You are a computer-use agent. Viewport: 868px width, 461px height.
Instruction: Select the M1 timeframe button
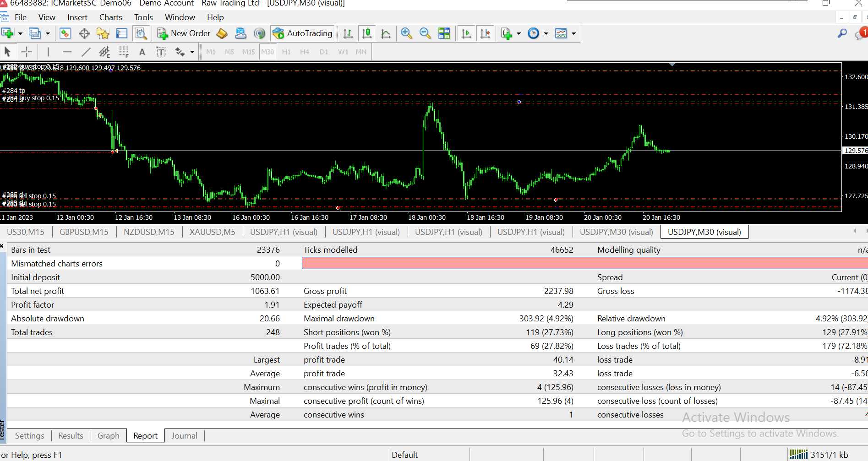pyautogui.click(x=211, y=52)
